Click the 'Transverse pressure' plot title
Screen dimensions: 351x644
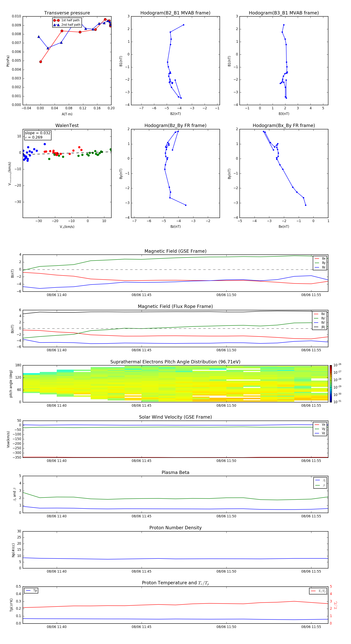(67, 13)
